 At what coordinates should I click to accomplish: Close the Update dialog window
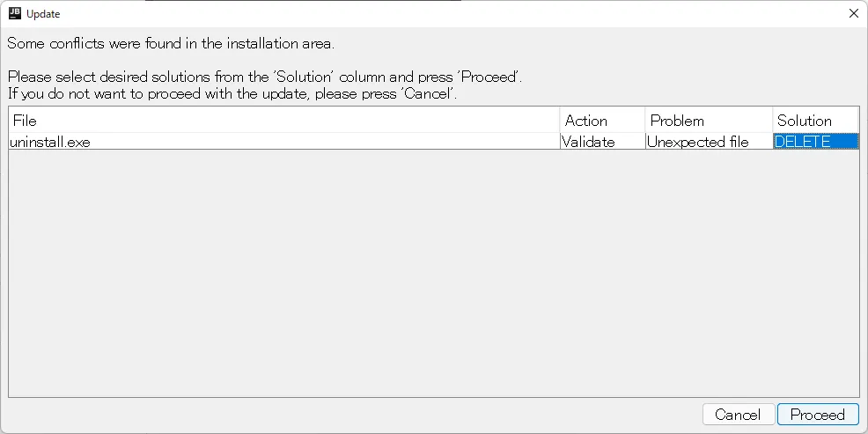(853, 13)
